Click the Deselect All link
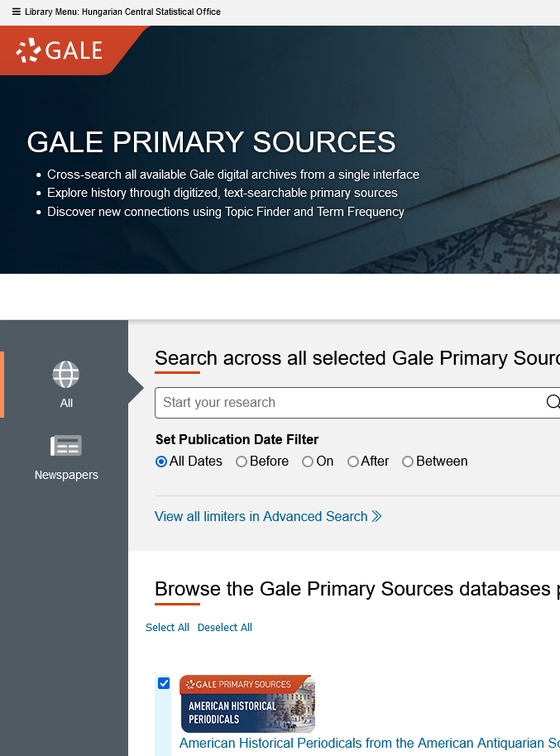Viewport: 560px width, 756px height. point(224,627)
